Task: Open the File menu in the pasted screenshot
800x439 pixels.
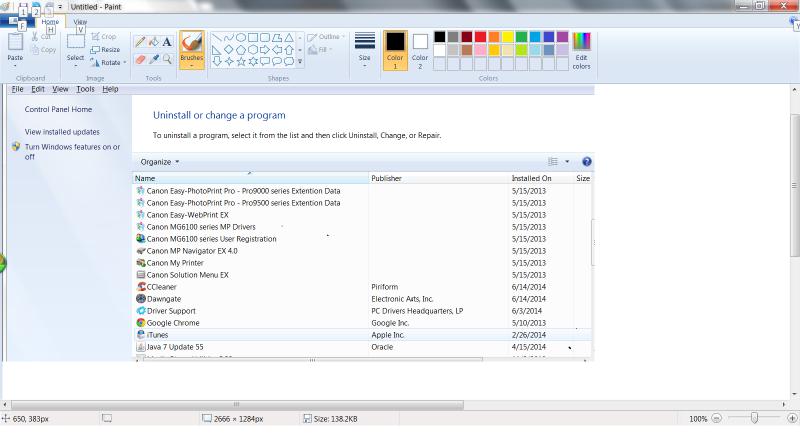Action: click(x=17, y=89)
